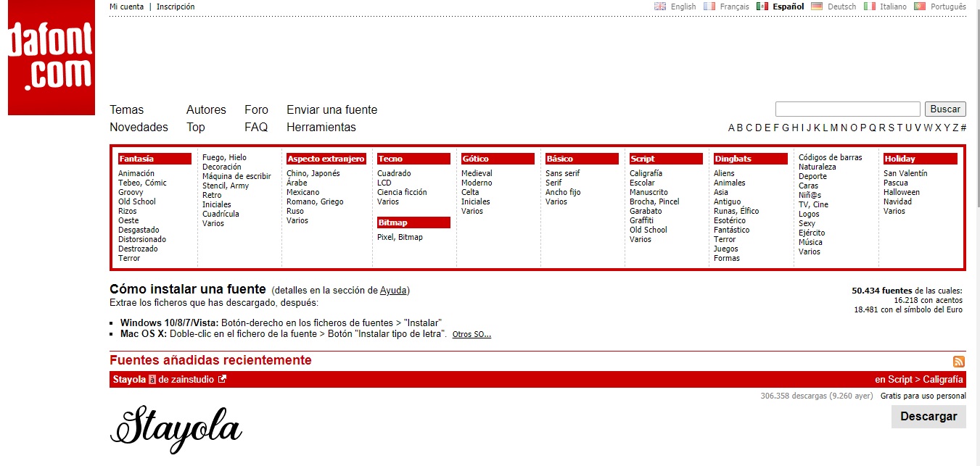Click the search input field
The width and height of the screenshot is (980, 466).
coord(847,109)
